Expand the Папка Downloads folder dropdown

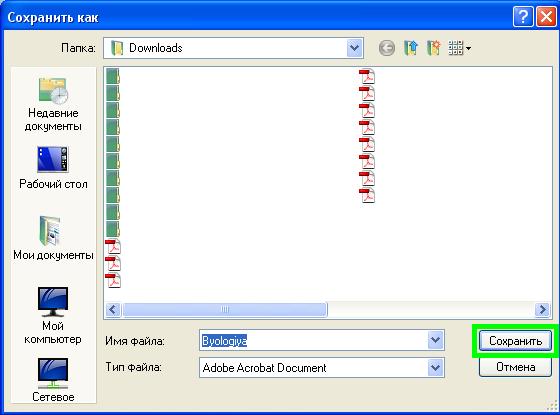tap(354, 48)
